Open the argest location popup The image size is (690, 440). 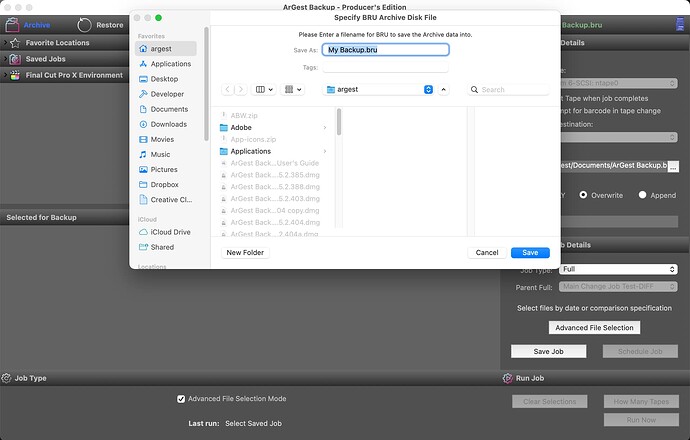[x=379, y=89]
